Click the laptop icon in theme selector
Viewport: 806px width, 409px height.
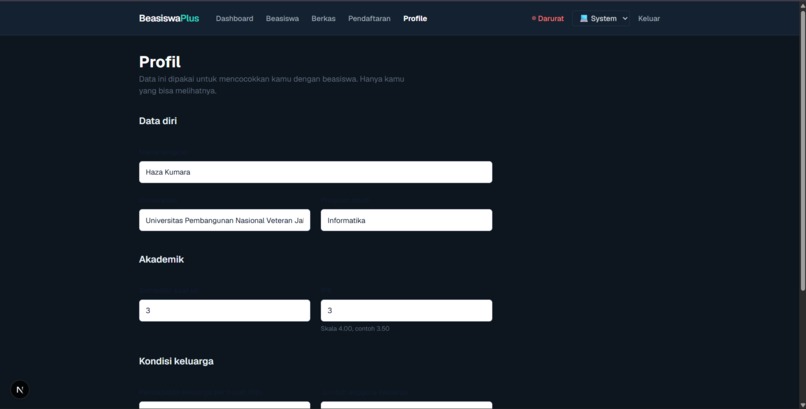[583, 18]
